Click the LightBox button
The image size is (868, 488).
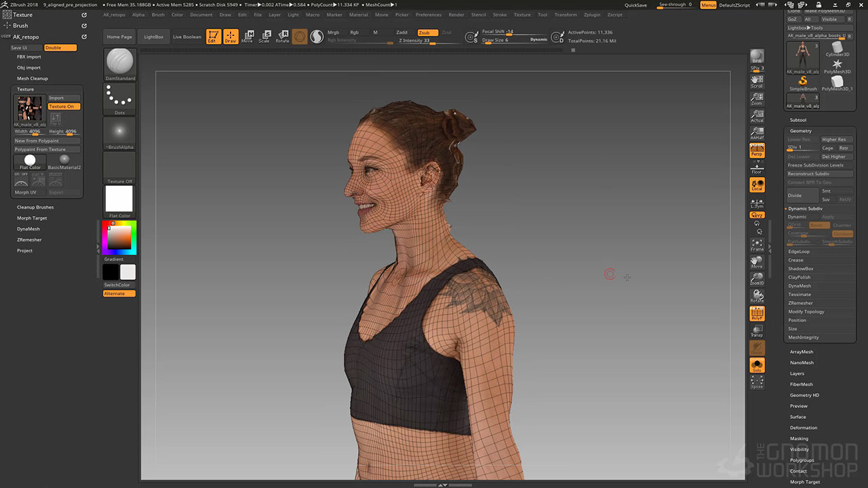pyautogui.click(x=154, y=37)
